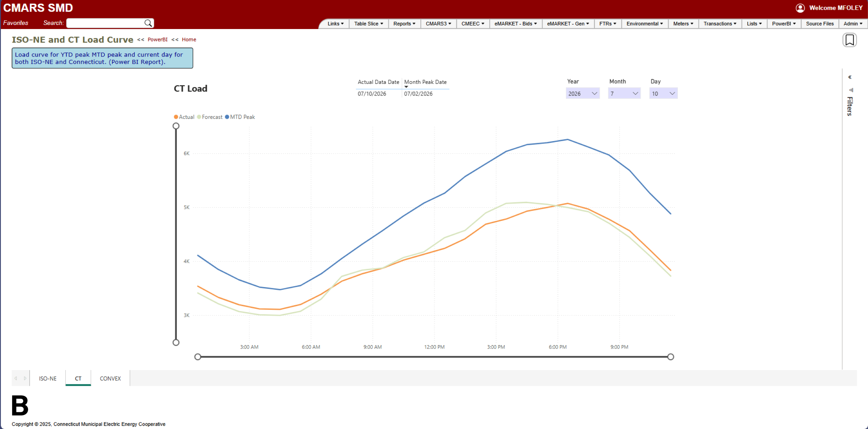The image size is (868, 429).
Task: Click the top vertical zoom slider handle
Action: [176, 126]
